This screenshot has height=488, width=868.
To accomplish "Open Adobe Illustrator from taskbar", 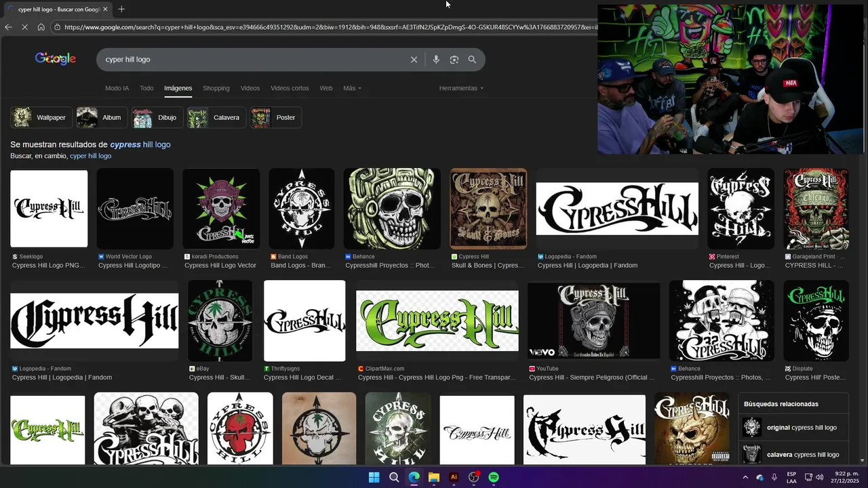I will click(x=454, y=477).
